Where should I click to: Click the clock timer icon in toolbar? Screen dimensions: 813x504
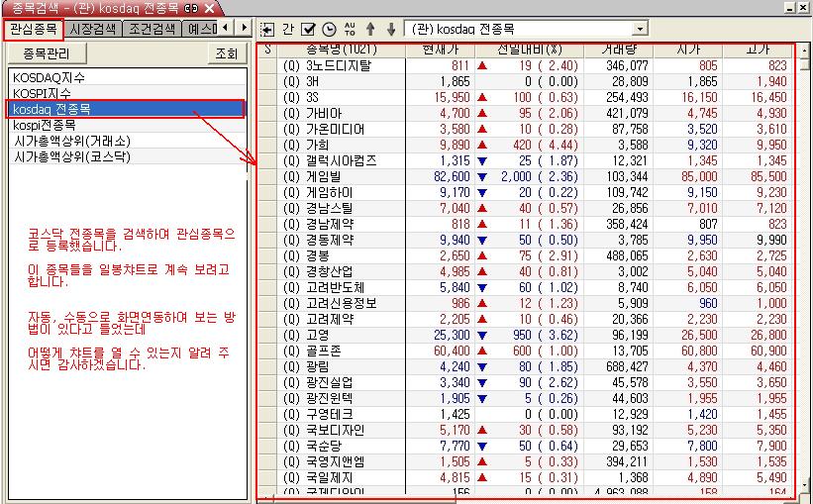(329, 29)
